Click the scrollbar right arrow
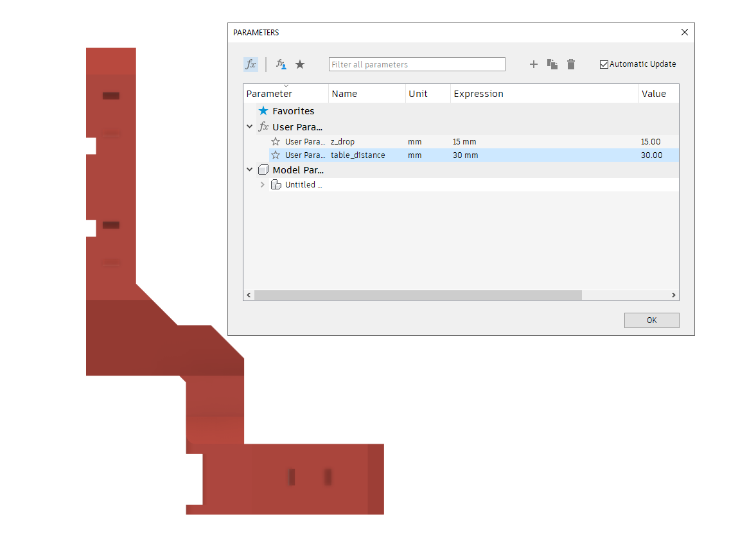 pos(674,295)
